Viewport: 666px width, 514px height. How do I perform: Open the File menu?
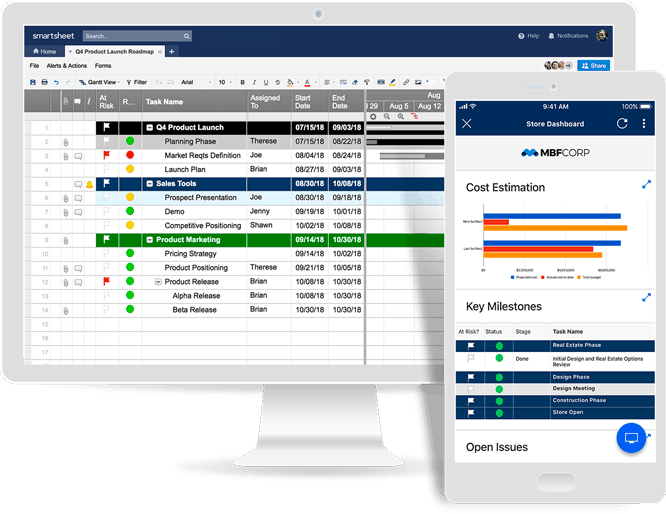35,66
